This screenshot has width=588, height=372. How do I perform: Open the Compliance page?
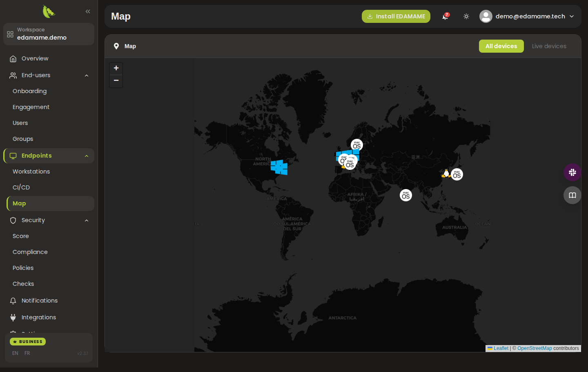[30, 252]
